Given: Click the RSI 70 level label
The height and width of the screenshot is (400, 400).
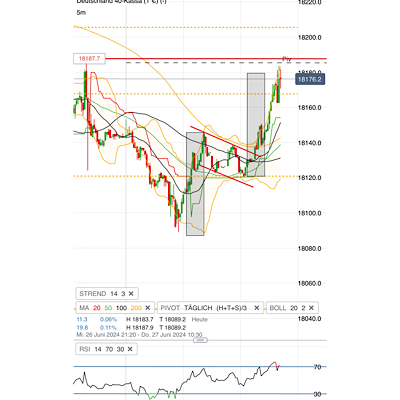Looking at the screenshot, I should (317, 367).
